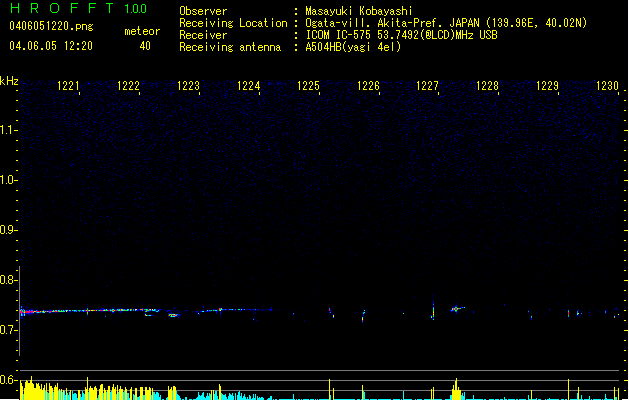Click the 1221 time axis marker
The width and height of the screenshot is (629, 400).
pos(68,86)
